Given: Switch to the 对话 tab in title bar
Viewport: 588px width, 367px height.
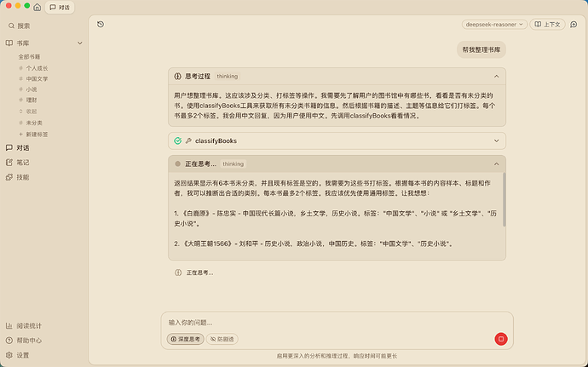Looking at the screenshot, I should pyautogui.click(x=60, y=7).
